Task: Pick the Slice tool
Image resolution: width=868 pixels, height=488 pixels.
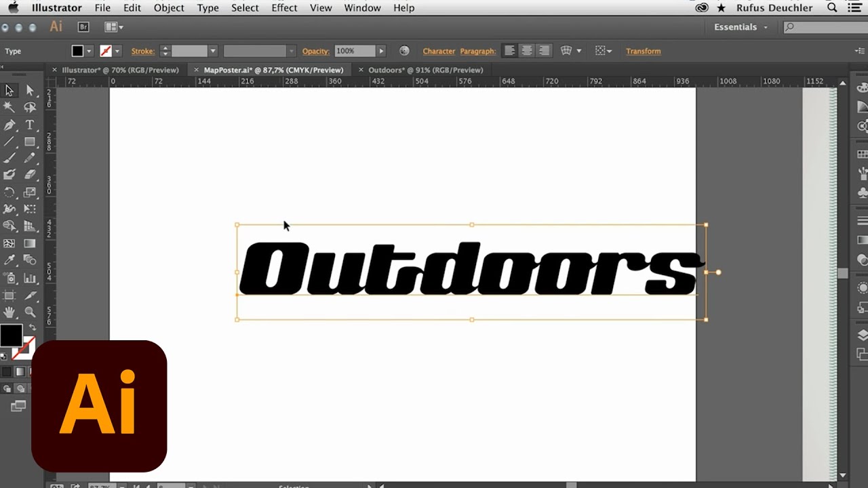Action: click(30, 296)
